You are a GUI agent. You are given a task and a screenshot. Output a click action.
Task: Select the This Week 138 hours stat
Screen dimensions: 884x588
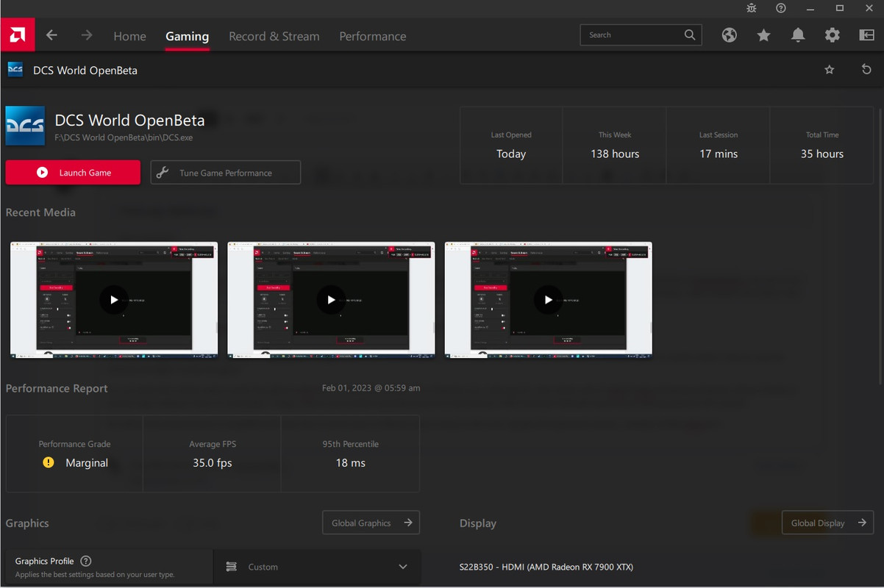click(615, 145)
